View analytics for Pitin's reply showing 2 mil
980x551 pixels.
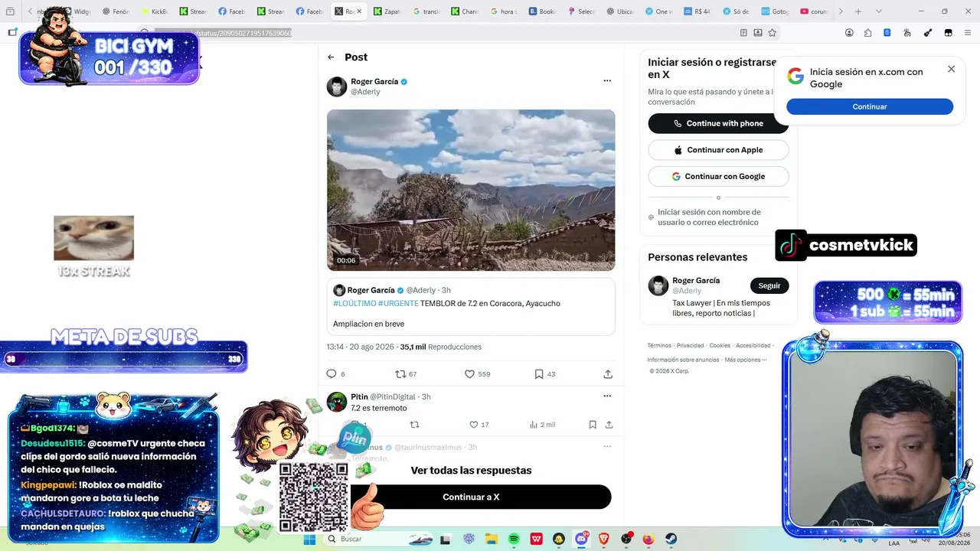coord(542,425)
